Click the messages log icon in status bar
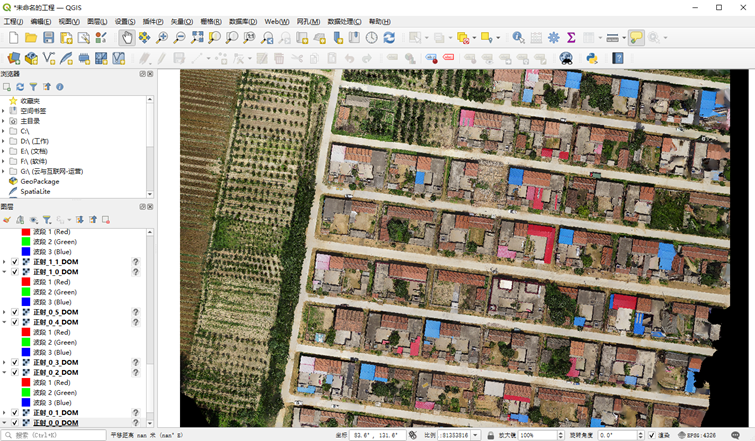The height and width of the screenshot is (441, 755). (735, 435)
